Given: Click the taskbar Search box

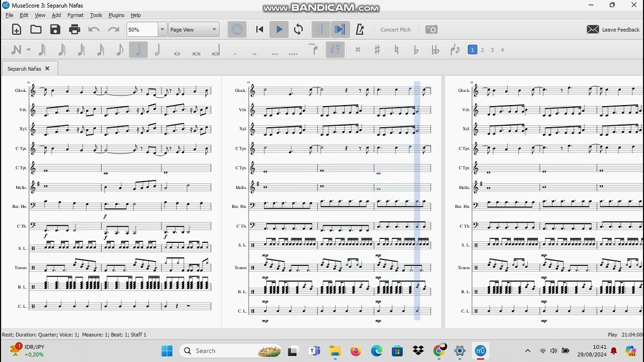Looking at the screenshot, I should [230, 350].
